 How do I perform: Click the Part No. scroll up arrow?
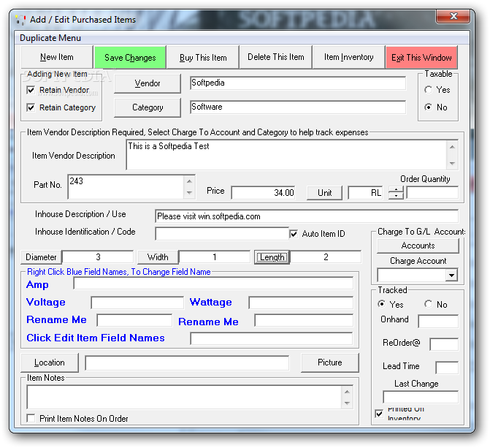coord(189,181)
